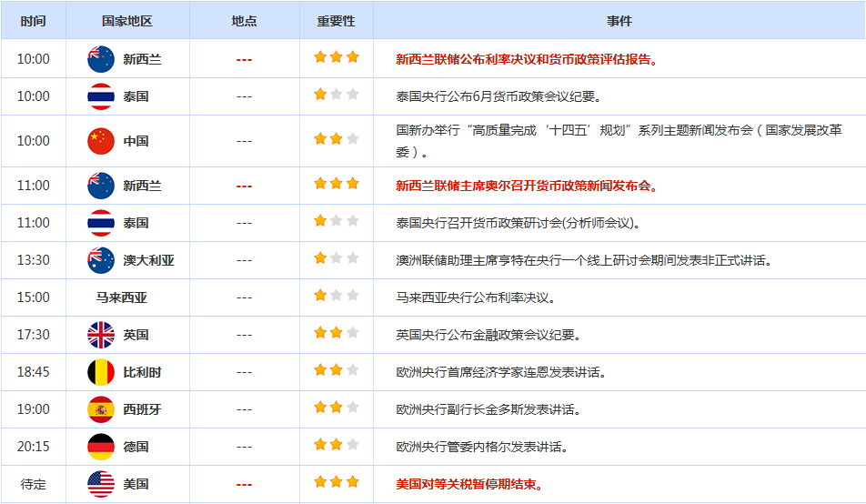Click the 20:15 time cell
This screenshot has height=504, width=866.
point(33,447)
